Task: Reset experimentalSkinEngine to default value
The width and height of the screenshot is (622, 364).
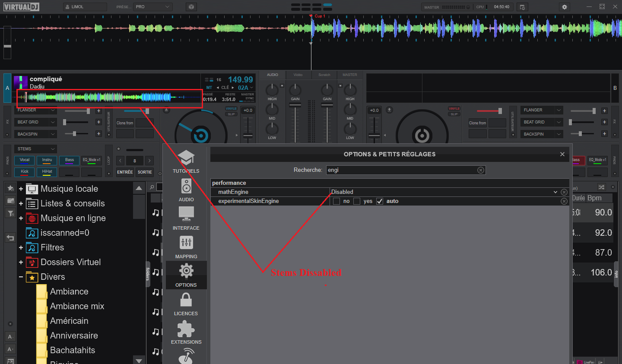Action: (564, 201)
